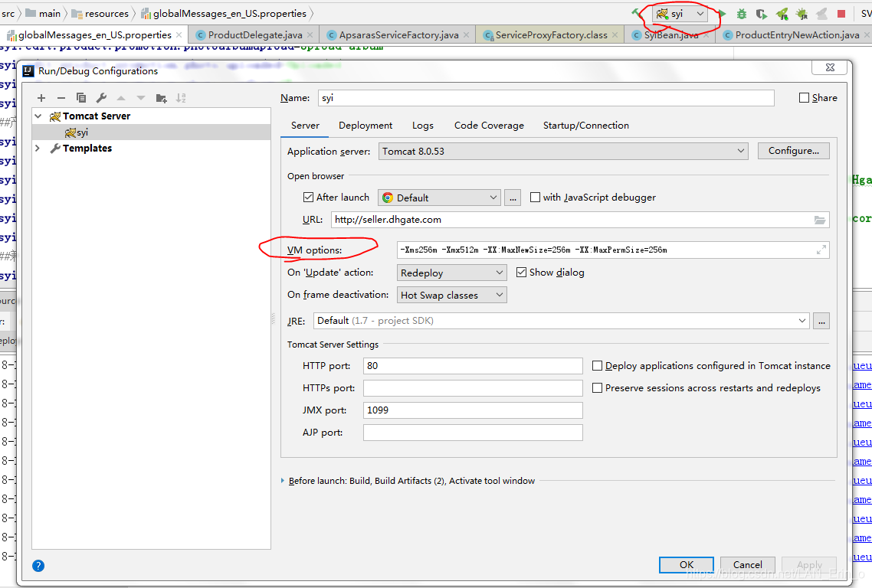The image size is (872, 588).
Task: Click the VM options input field
Action: [613, 250]
